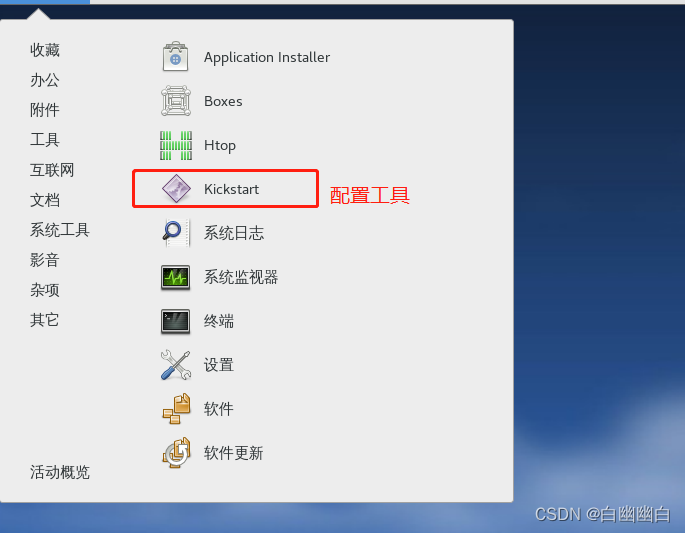The height and width of the screenshot is (533, 685).
Task: Click the 系统日志 magnifier icon
Action: [176, 233]
